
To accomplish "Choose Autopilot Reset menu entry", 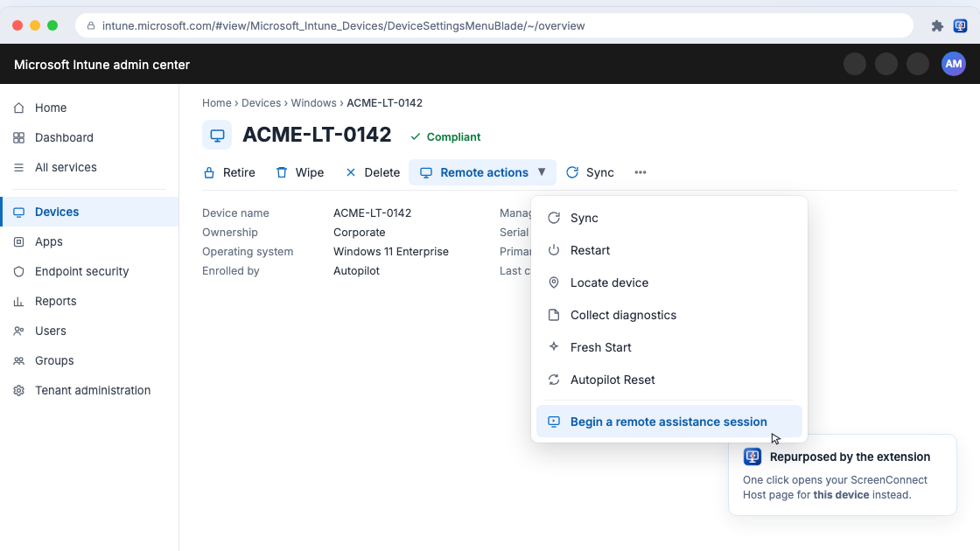I will point(669,380).
